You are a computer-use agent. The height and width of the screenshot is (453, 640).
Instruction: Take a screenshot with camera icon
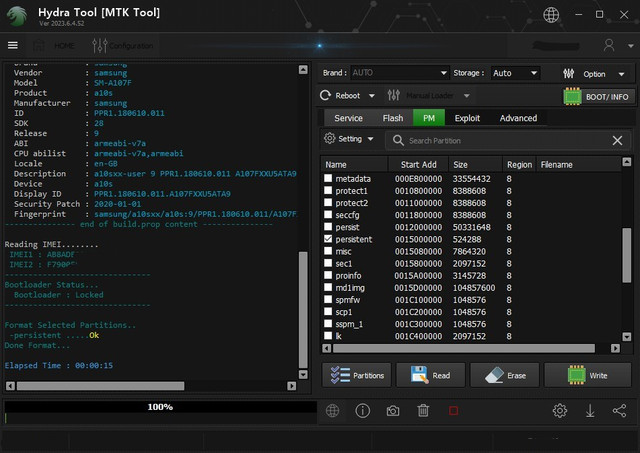393,411
